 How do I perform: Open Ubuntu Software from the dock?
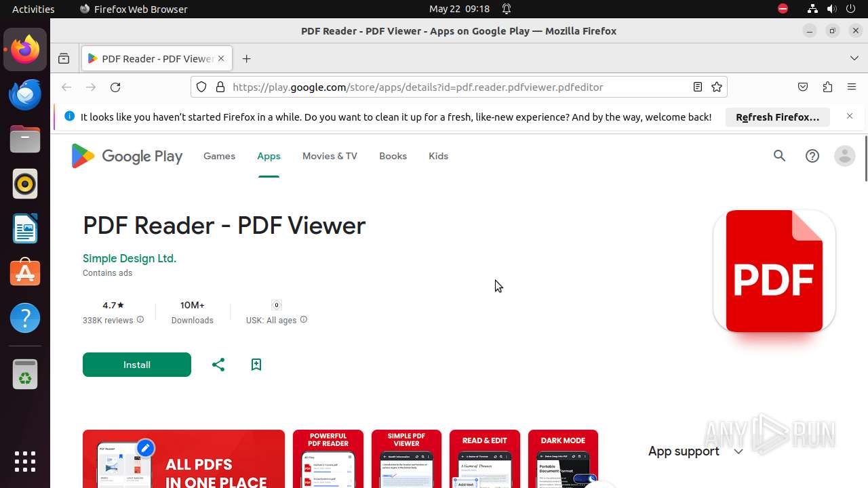[x=25, y=273]
